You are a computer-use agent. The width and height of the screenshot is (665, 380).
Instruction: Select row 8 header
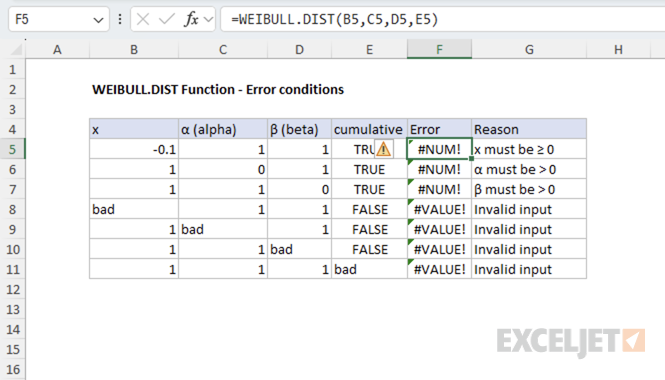[x=12, y=210]
